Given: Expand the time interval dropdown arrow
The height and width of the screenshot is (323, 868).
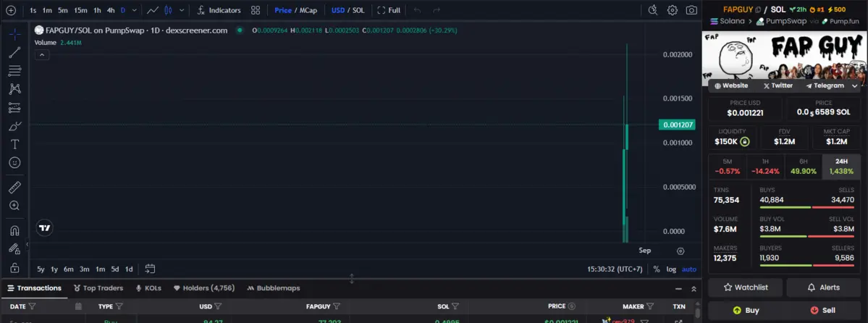Looking at the screenshot, I should tap(135, 10).
